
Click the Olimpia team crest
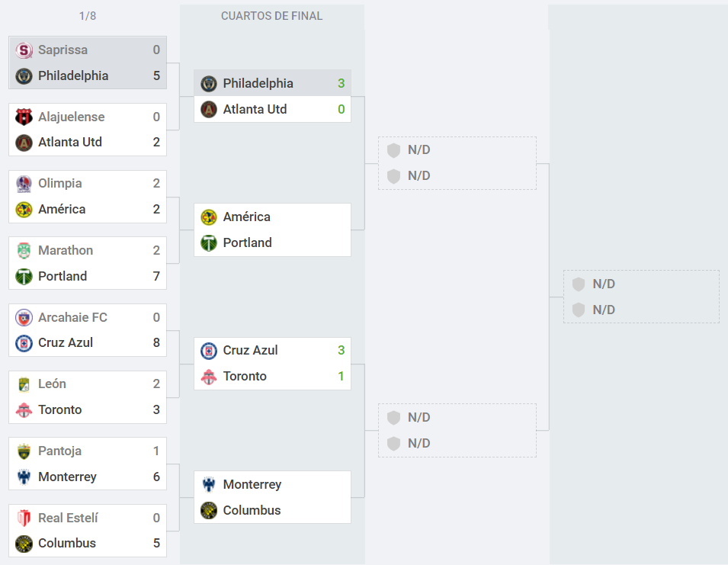tap(24, 184)
